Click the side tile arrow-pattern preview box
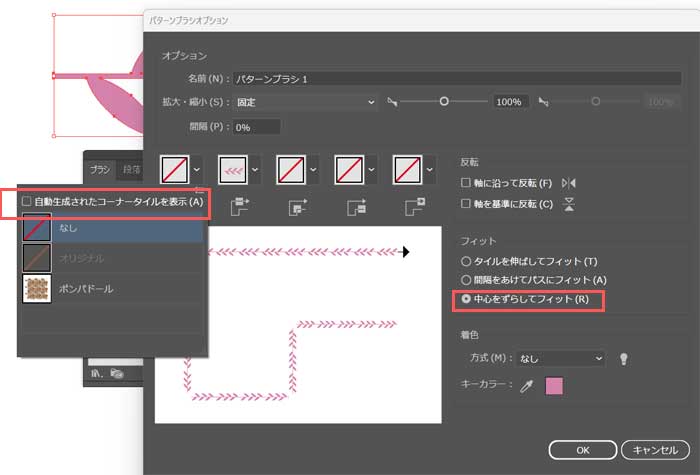 pyautogui.click(x=233, y=170)
